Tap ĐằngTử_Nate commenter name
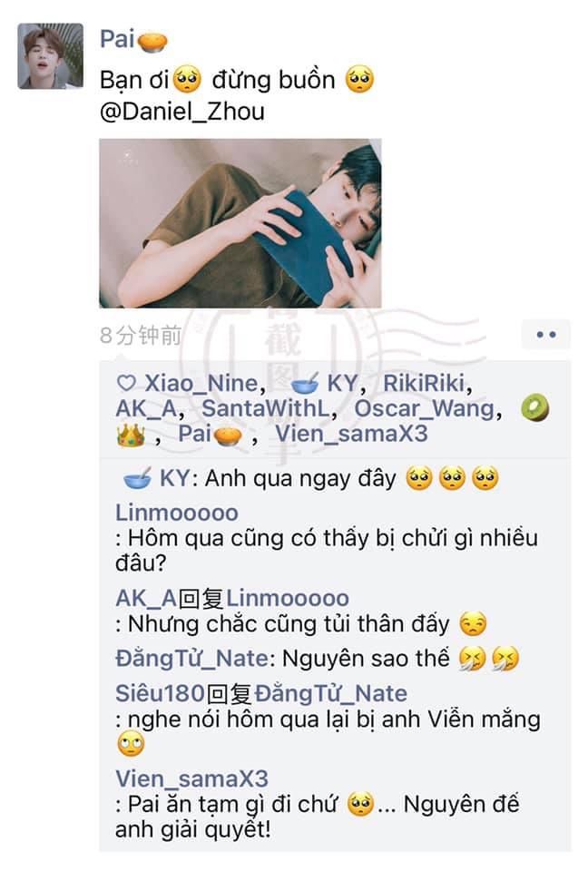This screenshot has height=871, width=588. (x=192, y=659)
